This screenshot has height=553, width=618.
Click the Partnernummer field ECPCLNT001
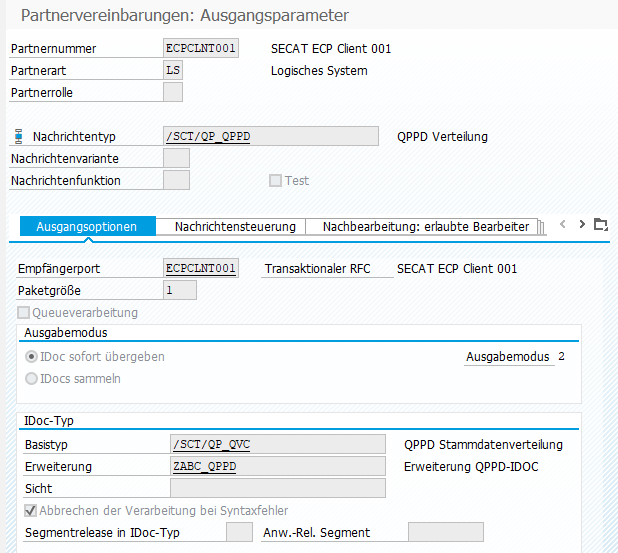pos(201,49)
